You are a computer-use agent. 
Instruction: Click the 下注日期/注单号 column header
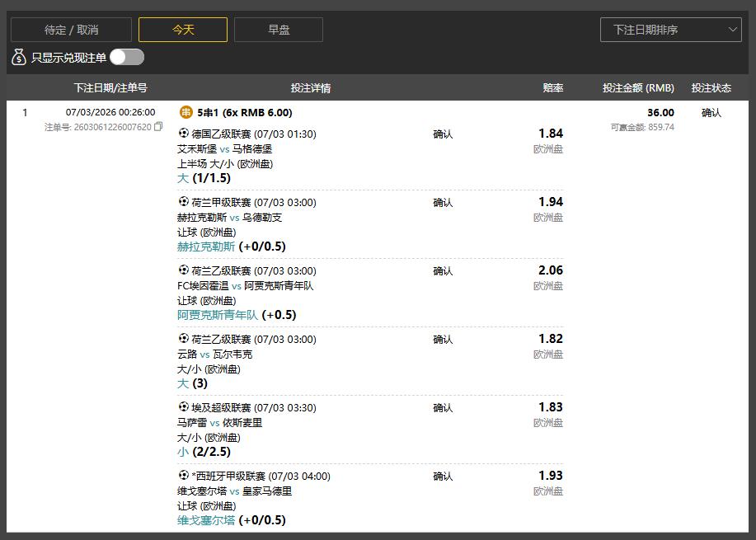coord(110,87)
